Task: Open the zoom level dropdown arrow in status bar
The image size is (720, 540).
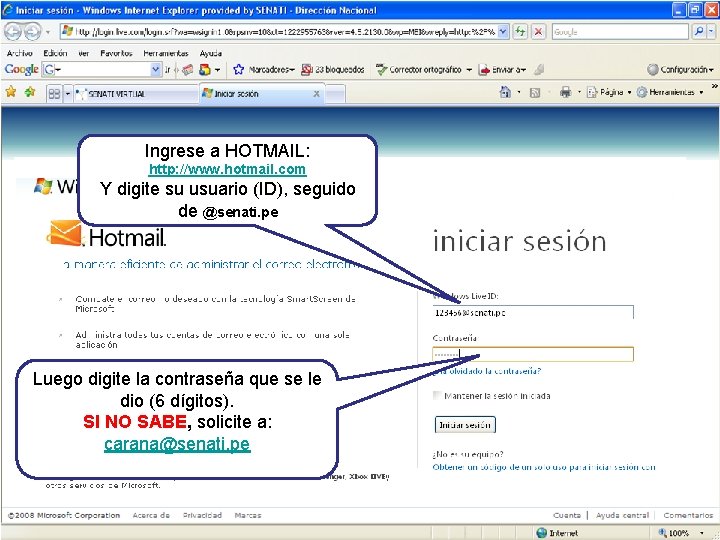Action: pos(702,533)
